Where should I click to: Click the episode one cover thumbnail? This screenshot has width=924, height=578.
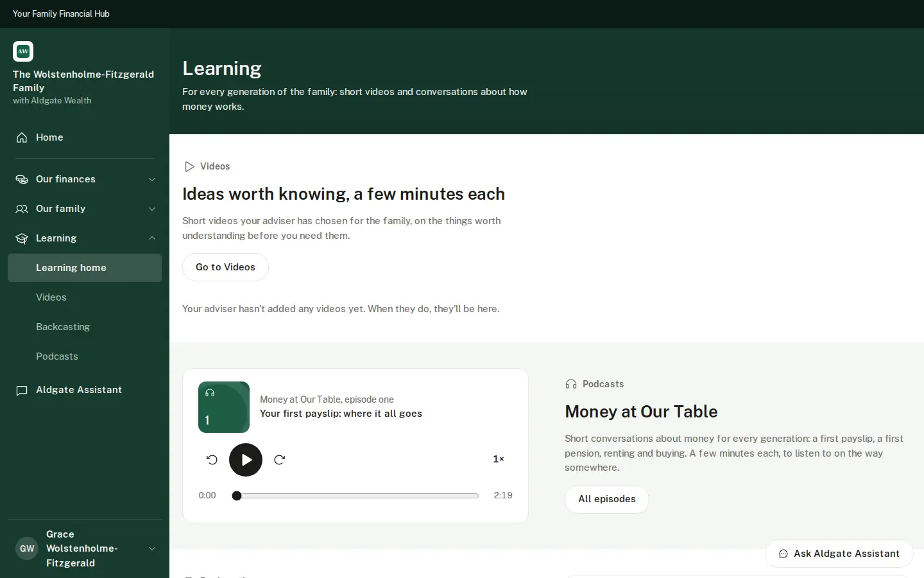tap(224, 407)
